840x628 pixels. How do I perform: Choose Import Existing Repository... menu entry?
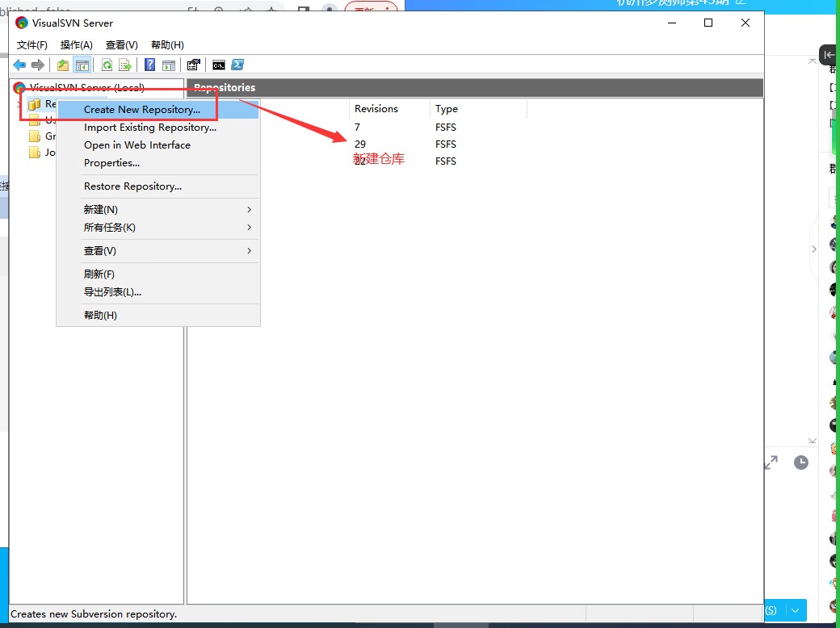[158, 128]
